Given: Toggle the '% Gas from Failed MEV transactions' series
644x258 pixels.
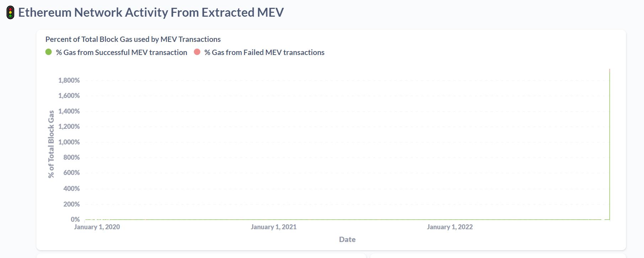Looking at the screenshot, I should (x=264, y=53).
